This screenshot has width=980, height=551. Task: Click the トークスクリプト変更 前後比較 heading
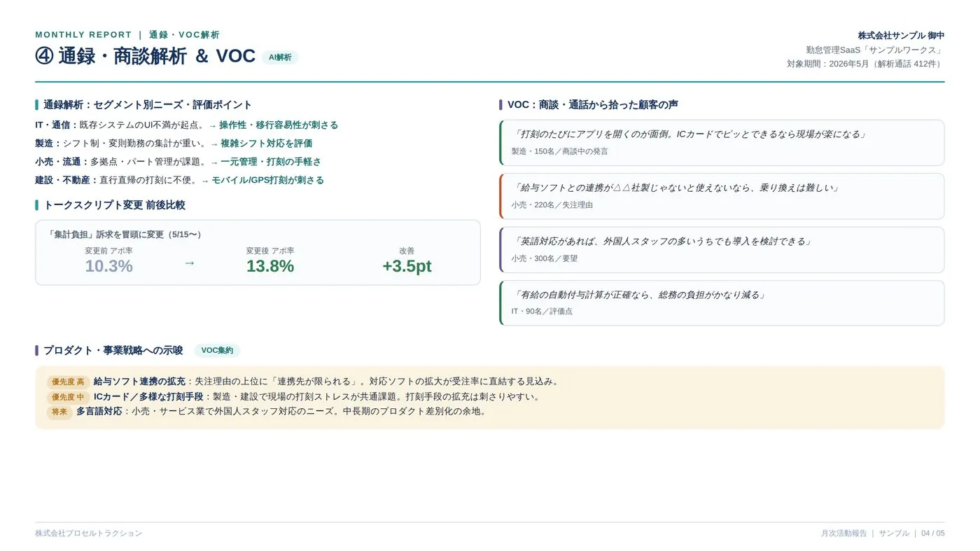(x=114, y=205)
